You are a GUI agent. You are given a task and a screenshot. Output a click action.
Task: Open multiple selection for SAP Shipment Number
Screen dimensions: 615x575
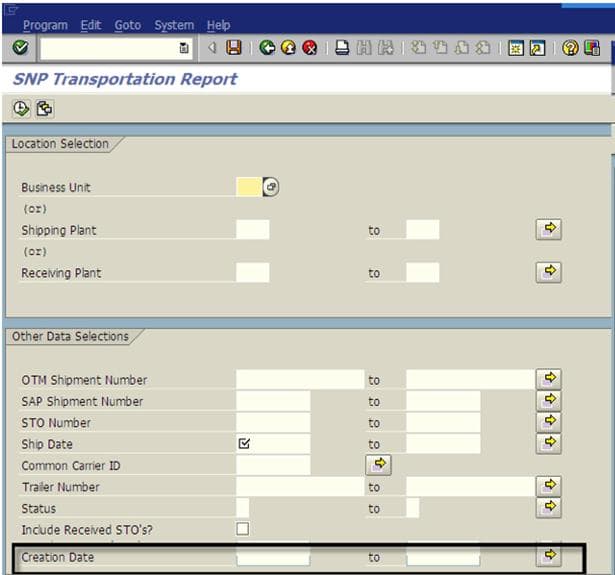pos(549,400)
